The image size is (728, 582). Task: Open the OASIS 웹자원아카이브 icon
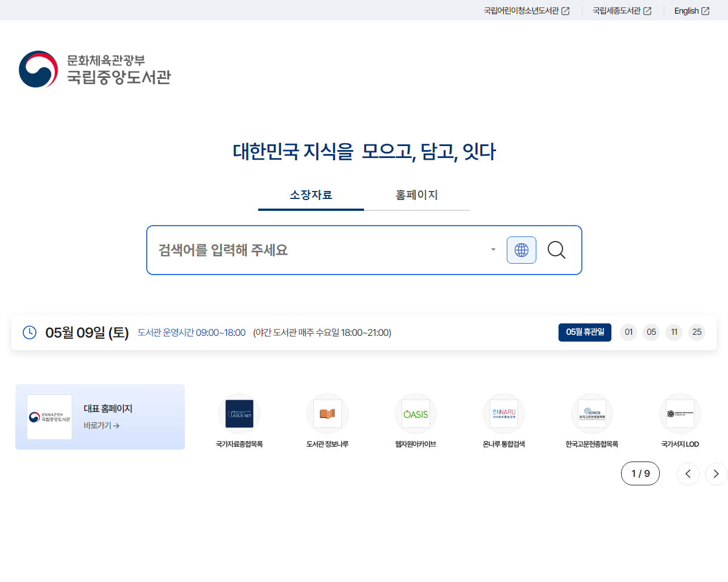(x=416, y=414)
